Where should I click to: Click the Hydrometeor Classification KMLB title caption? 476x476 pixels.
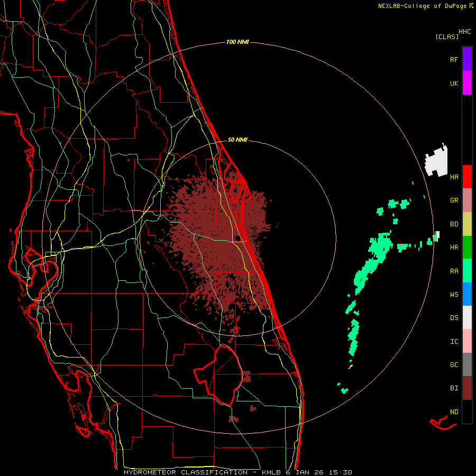point(237,472)
